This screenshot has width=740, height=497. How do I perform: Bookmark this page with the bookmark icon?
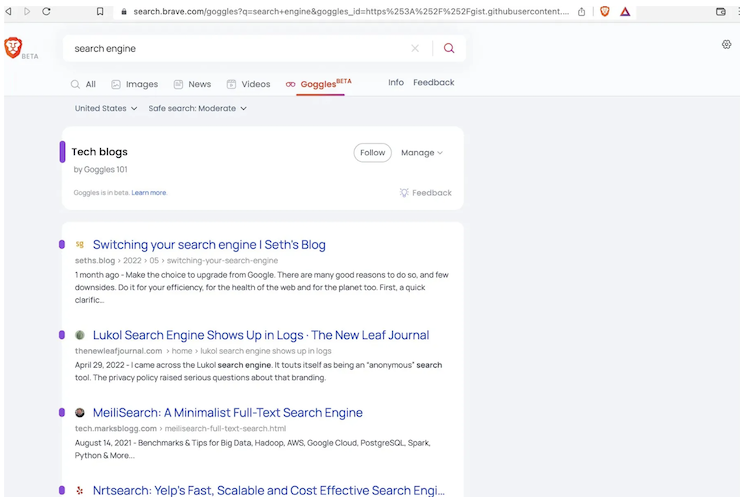pos(100,11)
